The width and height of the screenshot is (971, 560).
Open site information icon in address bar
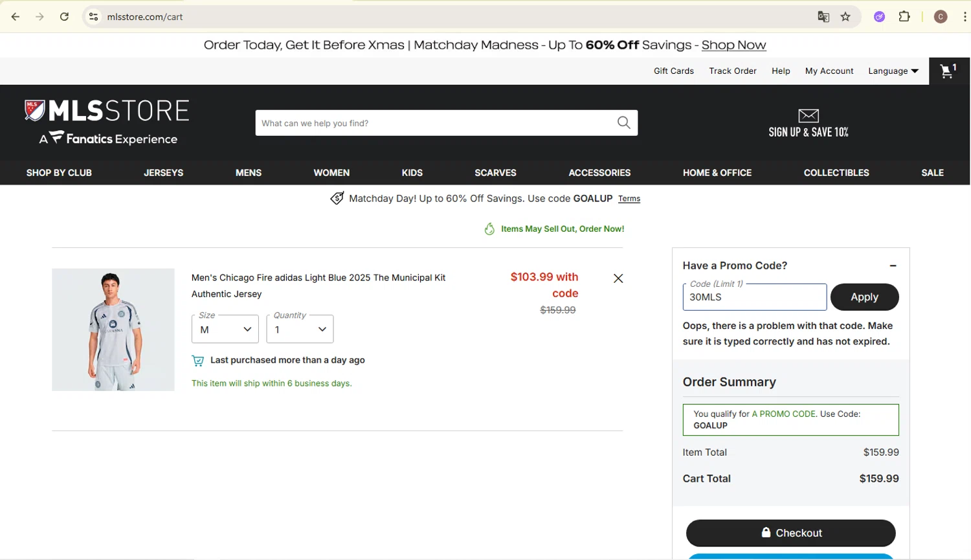coord(94,17)
